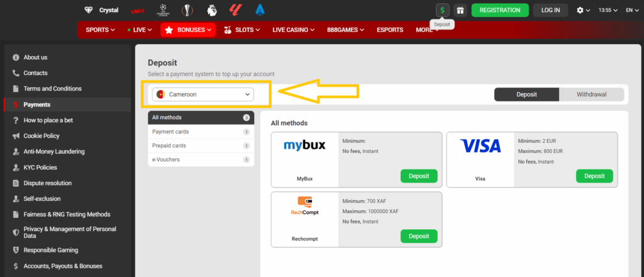Open the LIVE CASINO menu

[294, 30]
